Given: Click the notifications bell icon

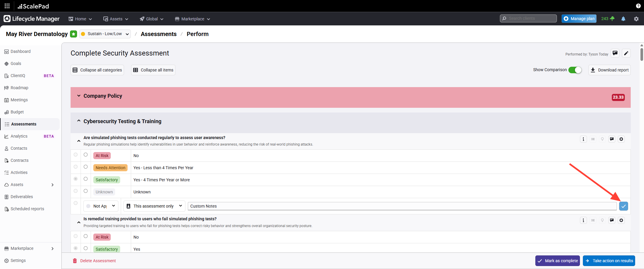Looking at the screenshot, I should coord(623,19).
